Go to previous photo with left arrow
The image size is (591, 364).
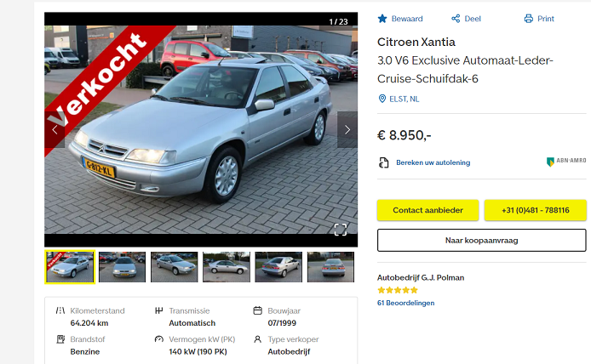click(55, 129)
